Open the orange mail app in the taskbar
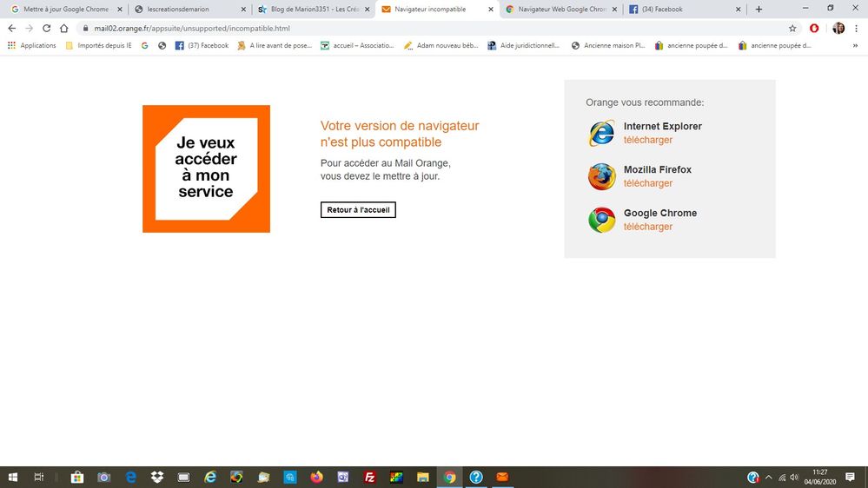 [x=502, y=477]
